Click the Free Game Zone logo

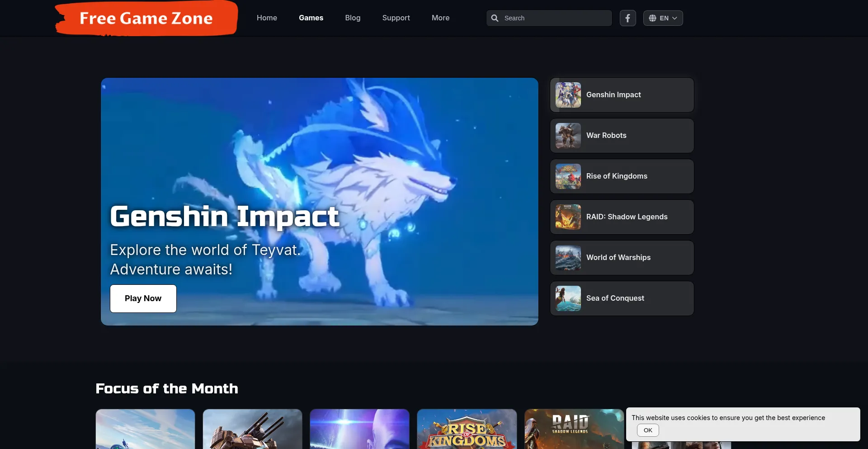tap(146, 19)
